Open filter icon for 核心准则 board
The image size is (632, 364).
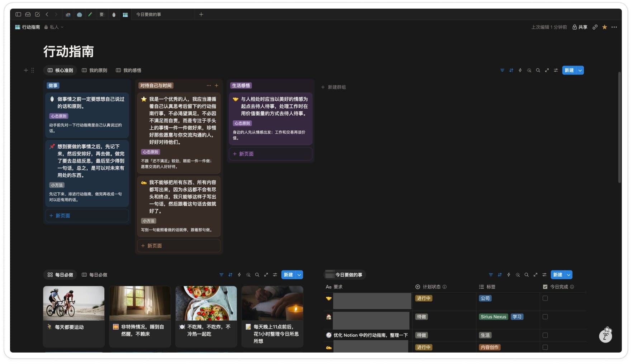tap(502, 70)
